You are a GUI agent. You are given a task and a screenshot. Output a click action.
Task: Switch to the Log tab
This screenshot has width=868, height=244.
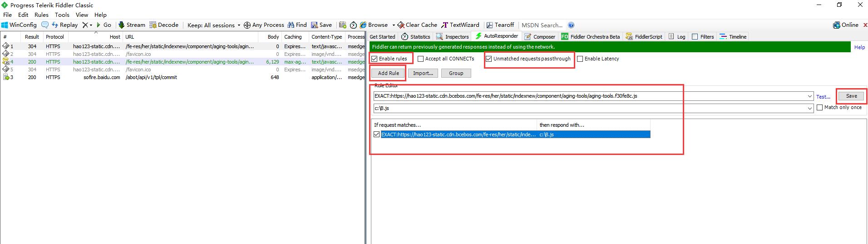(677, 37)
